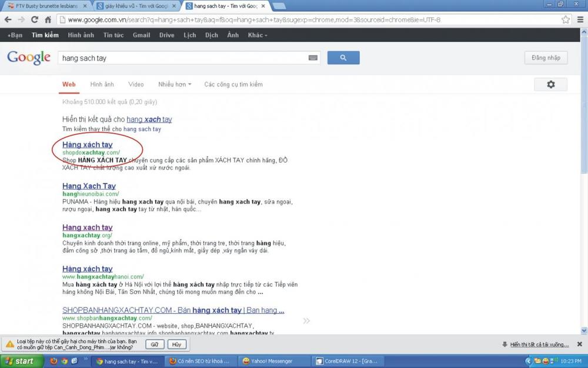This screenshot has width=588, height=368.
Task: Select the Web results tab
Action: (x=69, y=84)
